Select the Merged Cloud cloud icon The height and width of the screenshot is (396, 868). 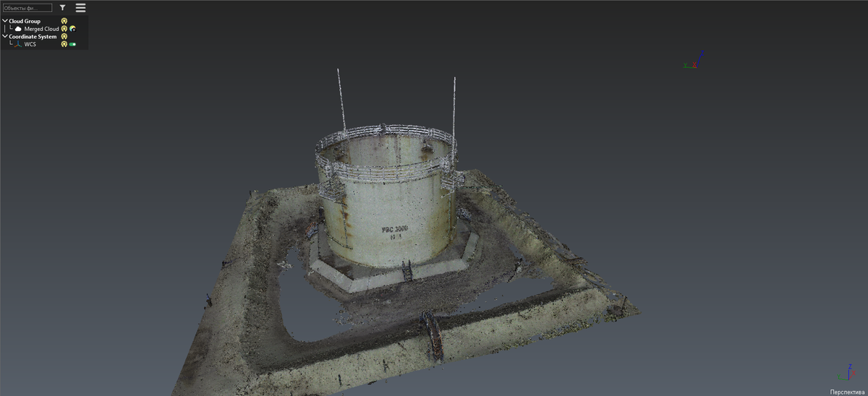point(19,29)
